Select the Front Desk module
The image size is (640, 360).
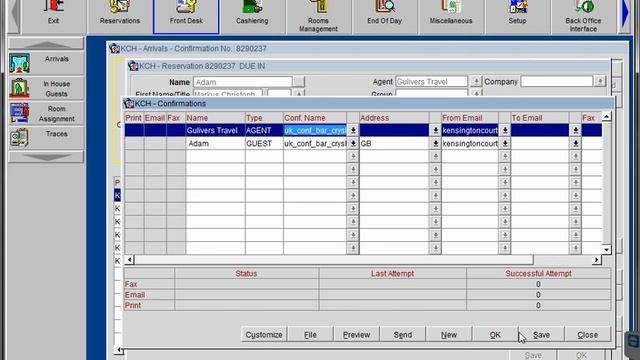(x=186, y=16)
